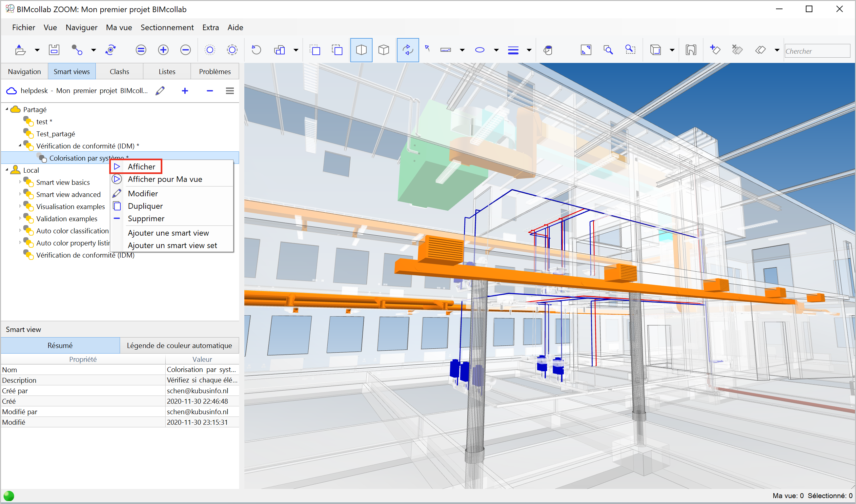Viewport: 856px width, 504px height.
Task: Click the zoom to selection magnifier icon
Action: pyautogui.click(x=608, y=50)
